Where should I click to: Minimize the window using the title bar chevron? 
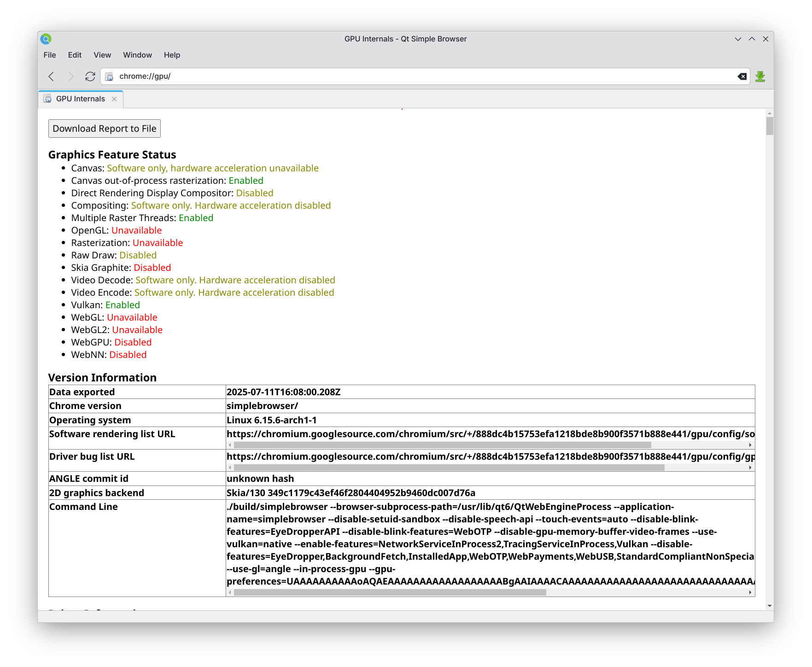(x=738, y=39)
